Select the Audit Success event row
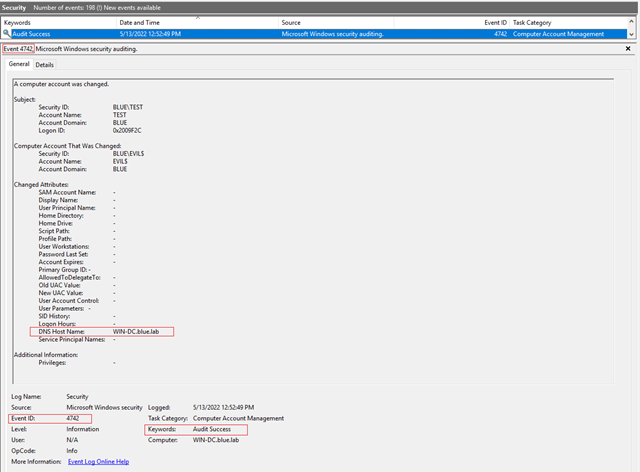 click(314, 34)
